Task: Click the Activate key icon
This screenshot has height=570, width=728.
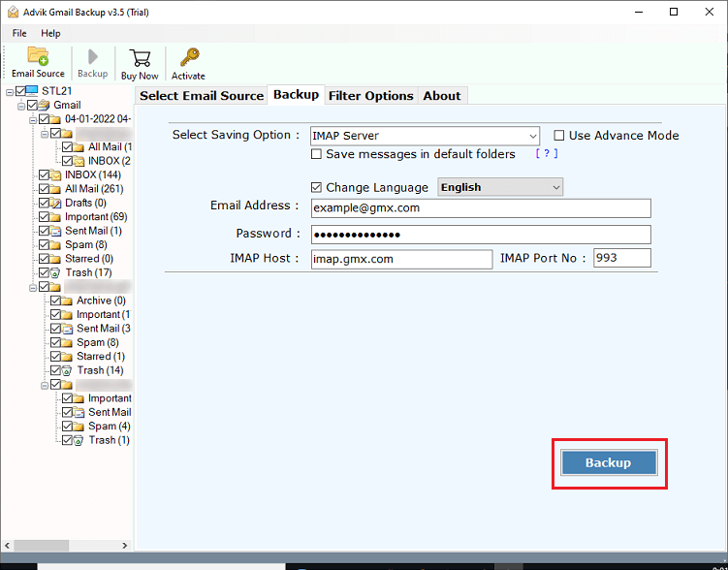Action: pyautogui.click(x=189, y=57)
